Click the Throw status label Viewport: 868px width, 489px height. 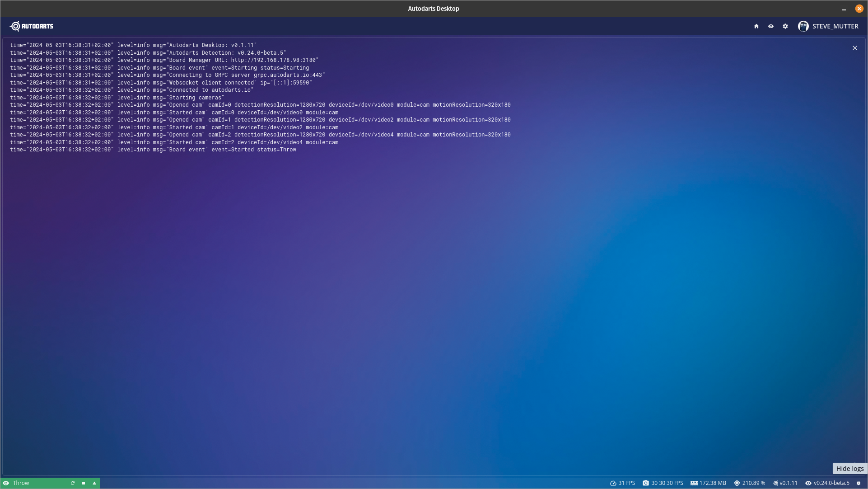[x=21, y=483]
